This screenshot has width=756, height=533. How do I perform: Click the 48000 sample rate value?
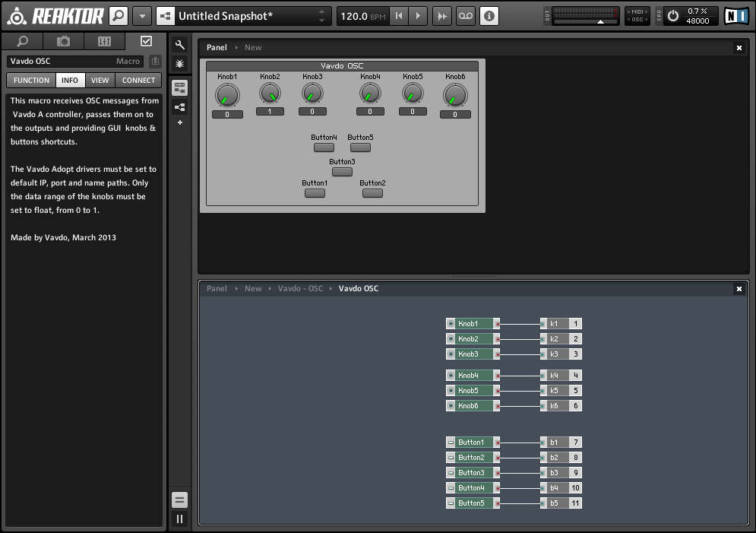[697, 21]
